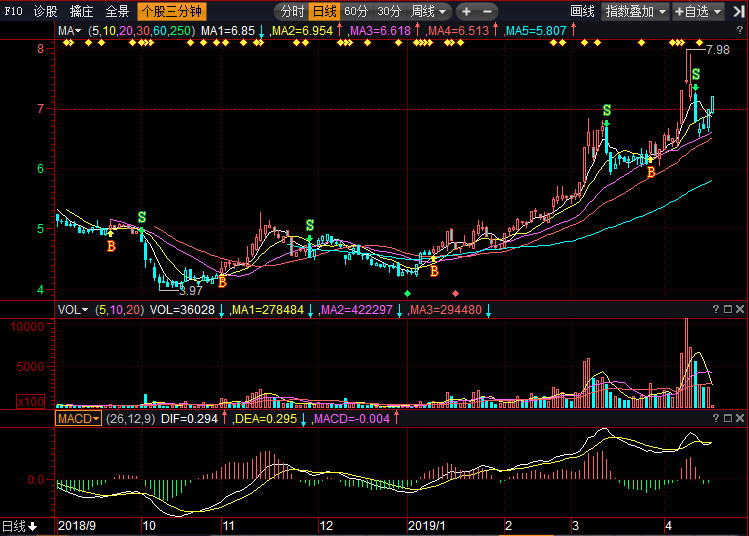Click the red diamond marker below chart
This screenshot has width=749, height=536.
click(x=455, y=293)
